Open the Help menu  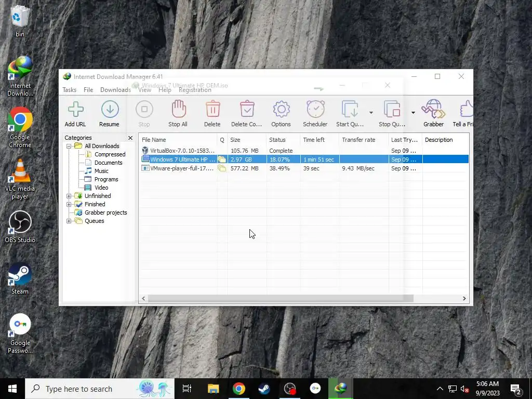tap(165, 90)
